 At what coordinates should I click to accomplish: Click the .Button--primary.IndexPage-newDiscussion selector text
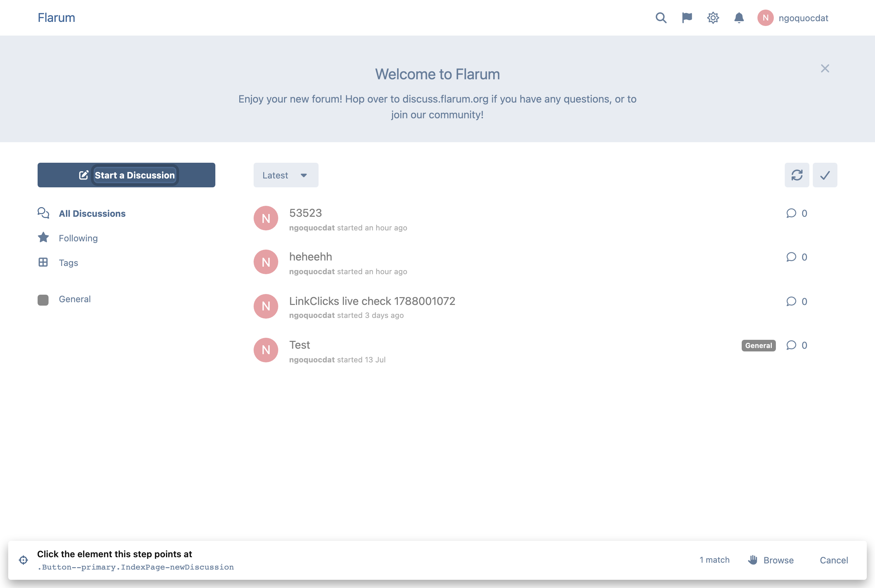tap(135, 567)
